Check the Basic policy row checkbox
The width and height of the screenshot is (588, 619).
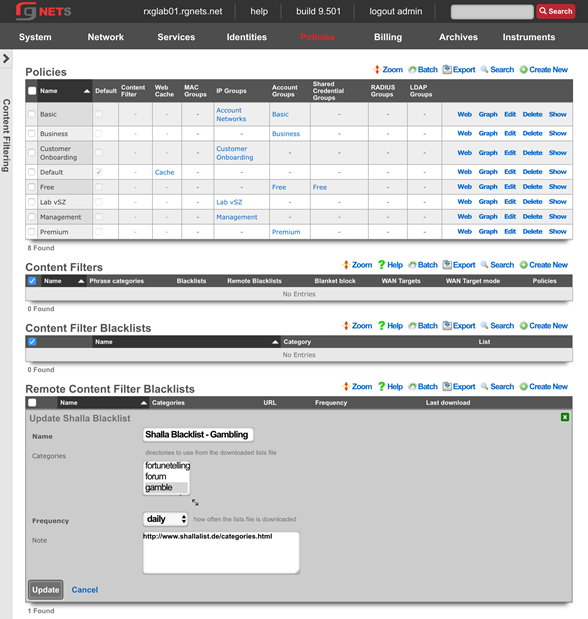32,114
